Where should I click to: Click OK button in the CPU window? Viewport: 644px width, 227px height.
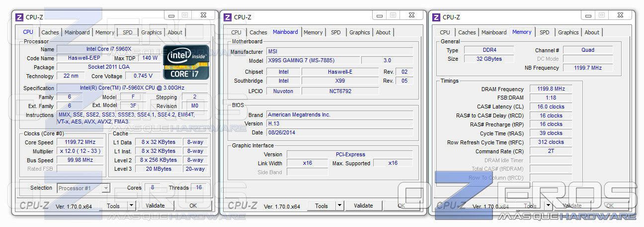click(193, 206)
